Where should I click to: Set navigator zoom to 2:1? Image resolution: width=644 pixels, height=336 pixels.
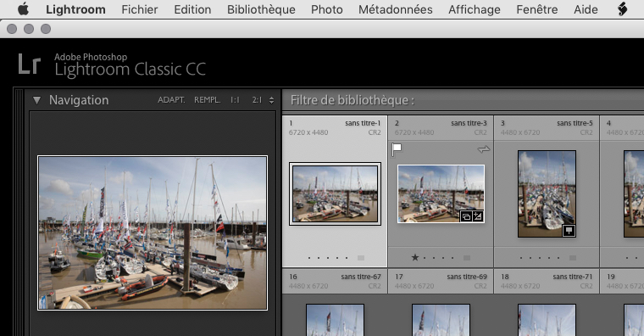pyautogui.click(x=257, y=100)
